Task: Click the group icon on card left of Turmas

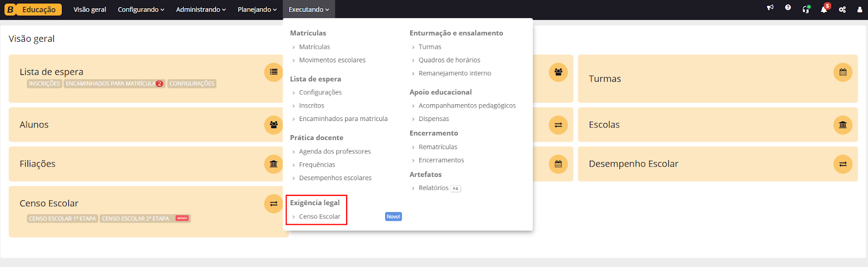Action: pos(558,72)
